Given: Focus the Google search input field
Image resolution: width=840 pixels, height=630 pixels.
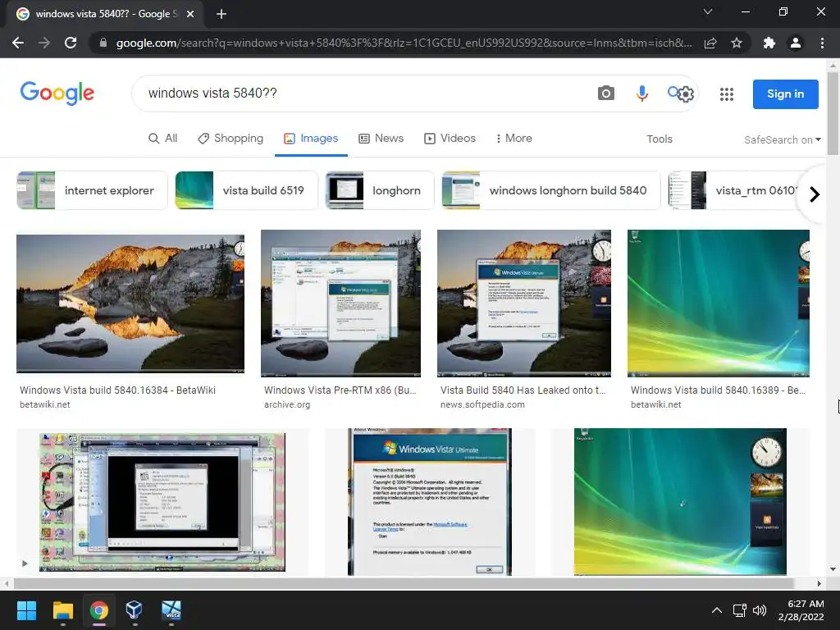Looking at the screenshot, I should (364, 94).
